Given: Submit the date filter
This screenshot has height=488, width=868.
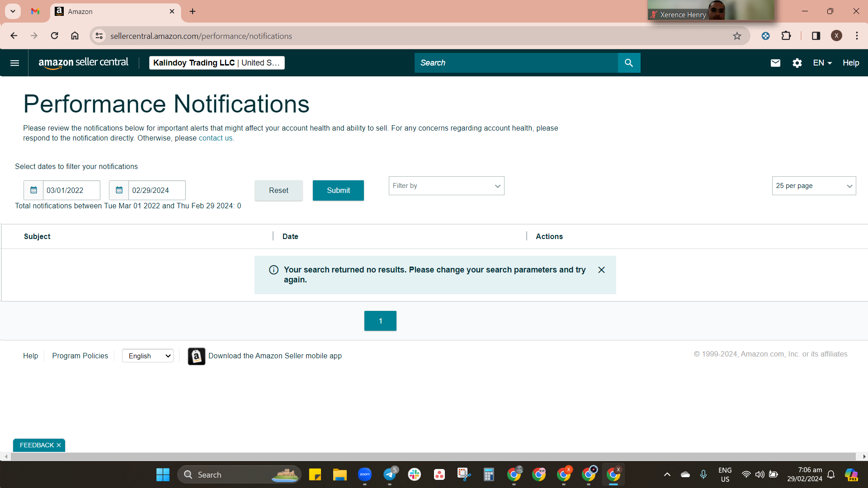Looking at the screenshot, I should [338, 191].
